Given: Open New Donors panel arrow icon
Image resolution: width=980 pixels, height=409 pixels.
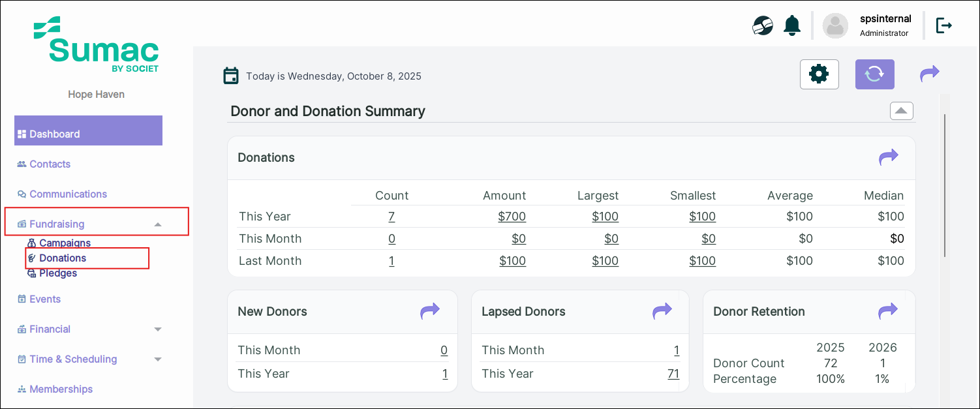Looking at the screenshot, I should click(430, 311).
